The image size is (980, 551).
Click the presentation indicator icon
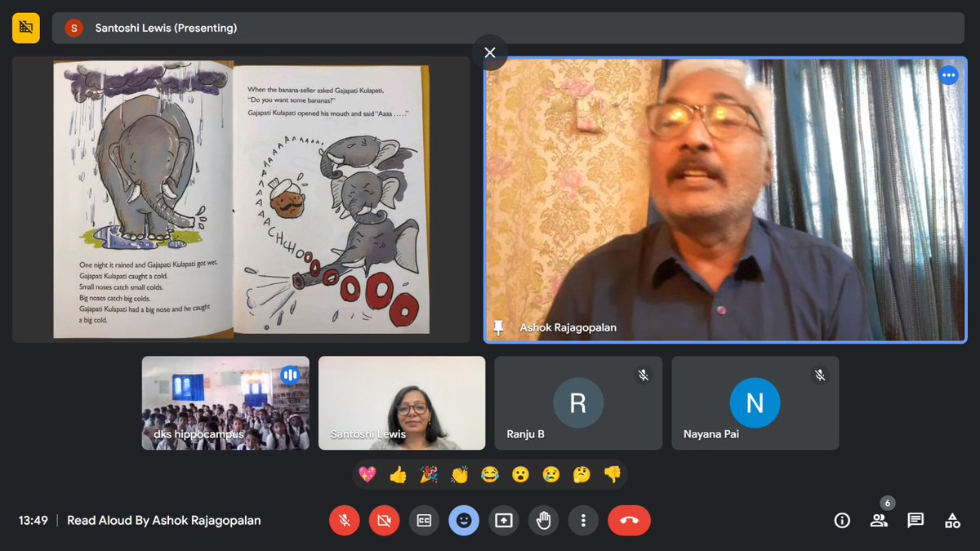(26, 28)
